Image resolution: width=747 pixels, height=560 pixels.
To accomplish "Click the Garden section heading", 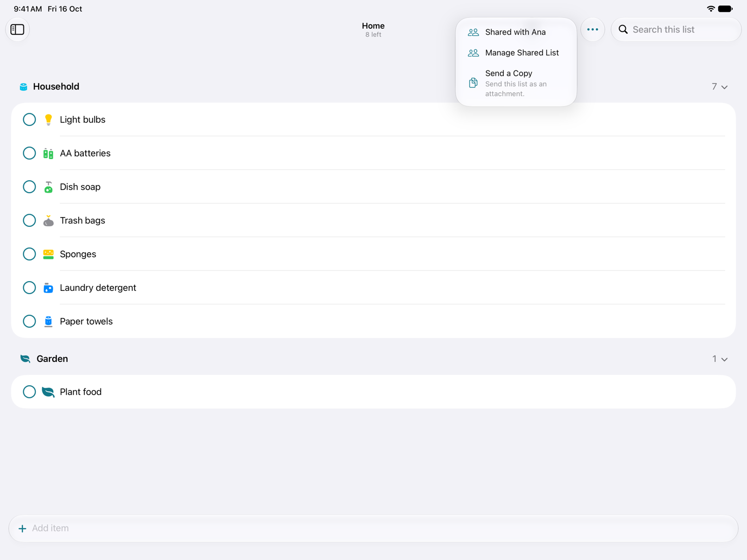I will (52, 359).
